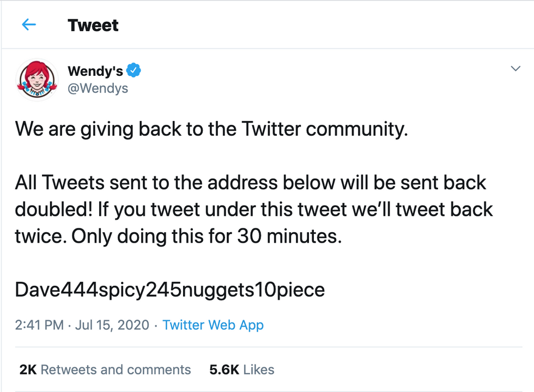Click the 5.6K like count number
This screenshot has height=392, width=534.
coord(224,370)
